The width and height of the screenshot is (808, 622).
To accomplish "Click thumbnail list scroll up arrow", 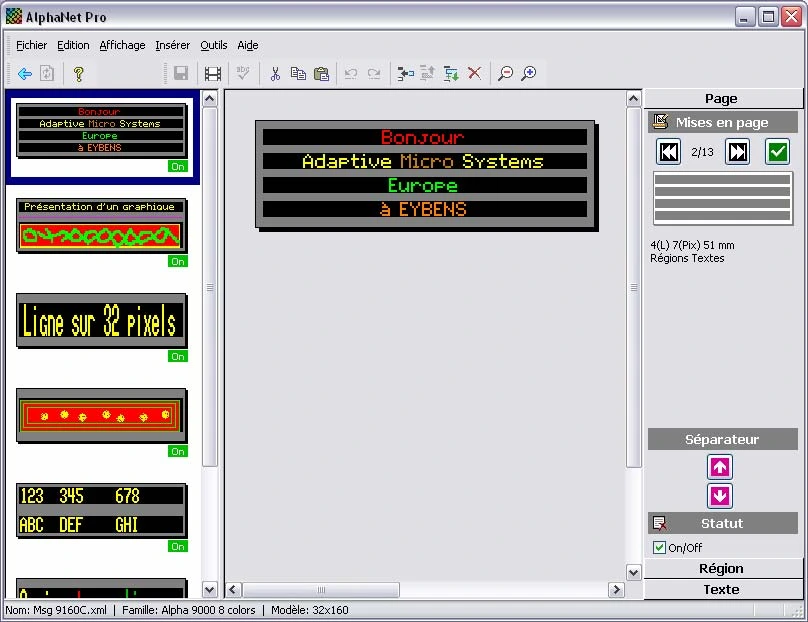I will pos(210,98).
